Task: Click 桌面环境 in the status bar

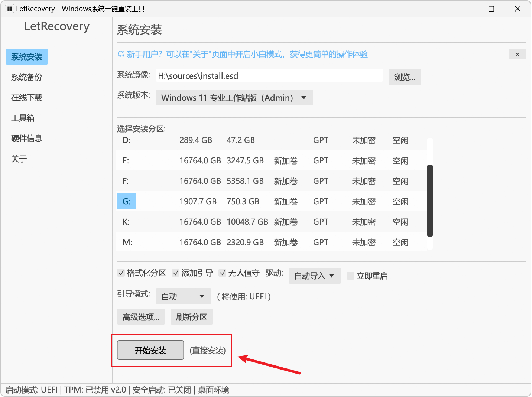Action: click(214, 390)
